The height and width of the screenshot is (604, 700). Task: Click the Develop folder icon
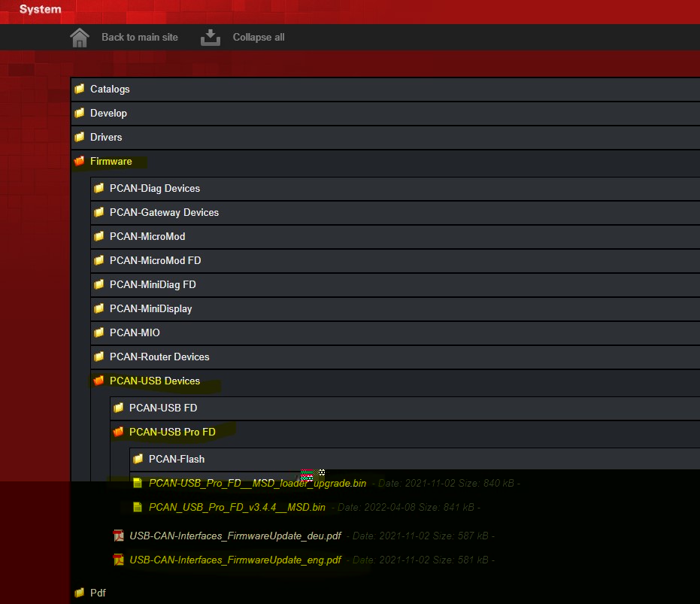[80, 113]
